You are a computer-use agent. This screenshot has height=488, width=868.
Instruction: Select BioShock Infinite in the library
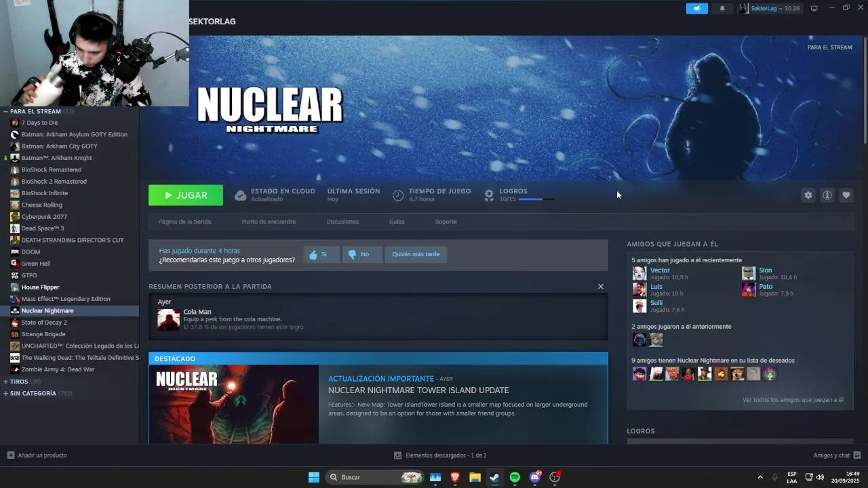click(44, 193)
